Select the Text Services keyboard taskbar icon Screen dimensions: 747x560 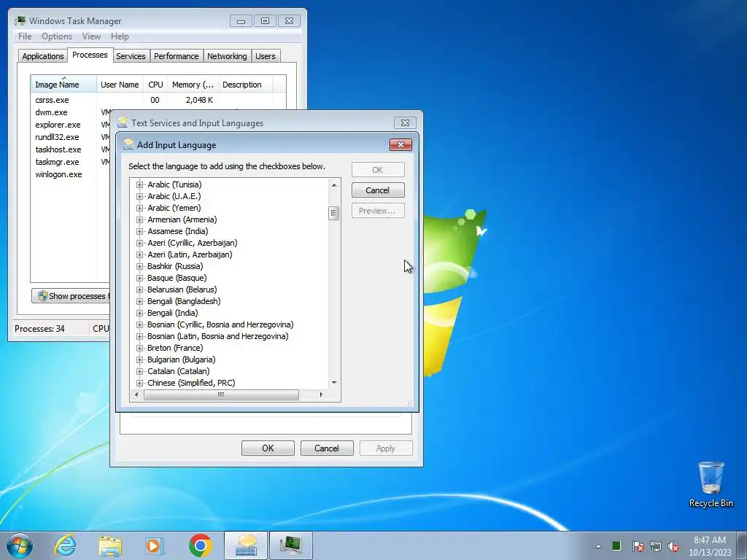(x=246, y=545)
